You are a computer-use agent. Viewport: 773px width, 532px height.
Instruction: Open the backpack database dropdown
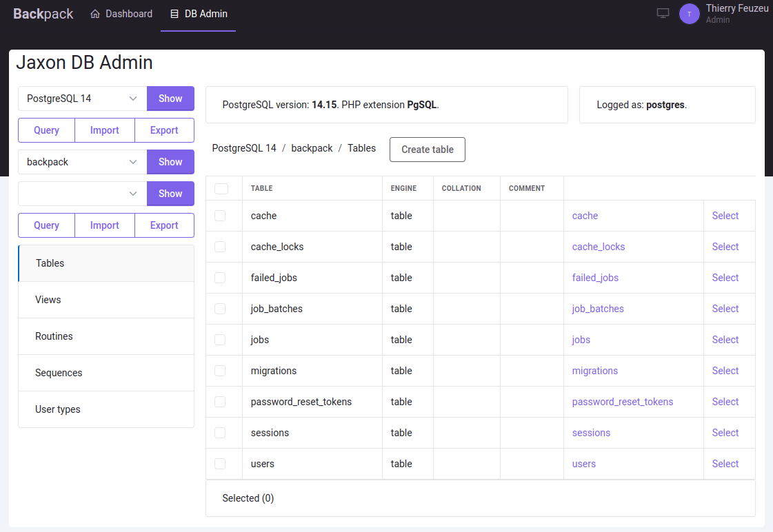pyautogui.click(x=82, y=162)
